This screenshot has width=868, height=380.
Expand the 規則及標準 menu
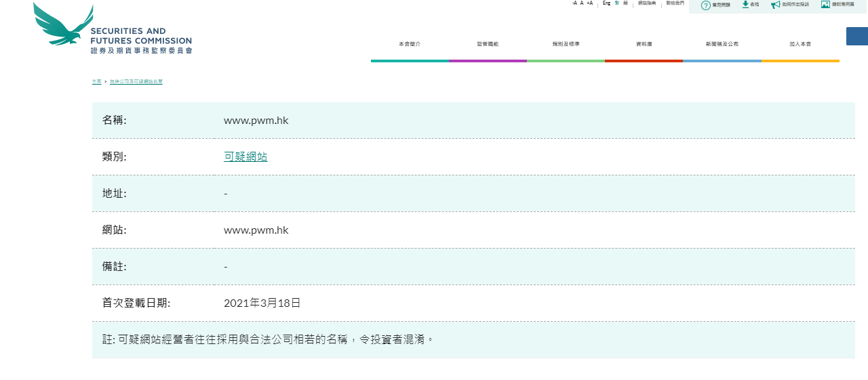point(566,44)
